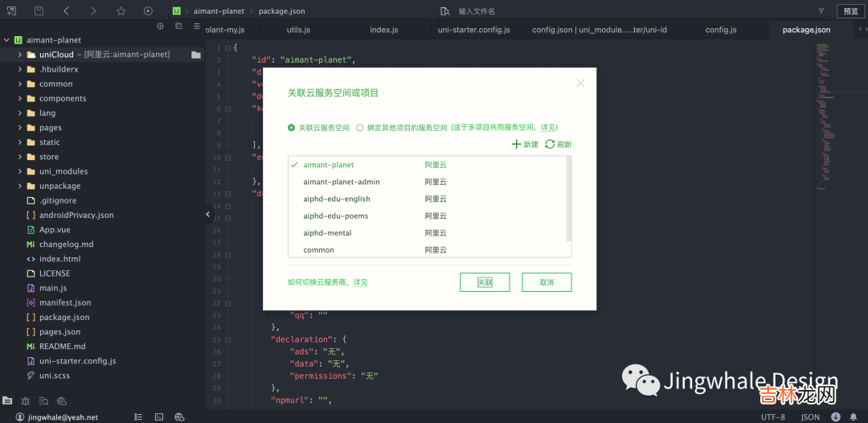Click the run/play icon in toolbar
Image resolution: width=868 pixels, height=423 pixels.
click(x=148, y=11)
